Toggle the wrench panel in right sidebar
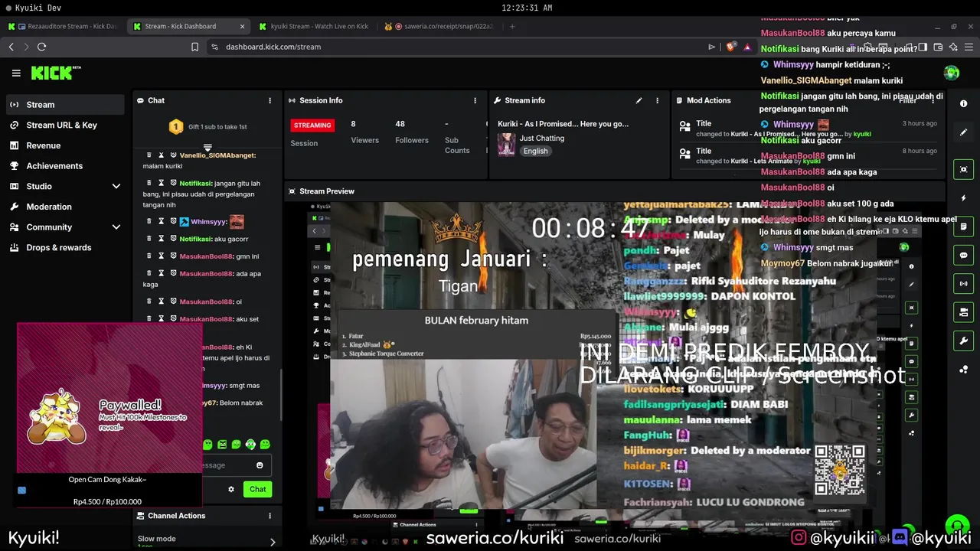This screenshot has height=551, width=980. (x=963, y=341)
